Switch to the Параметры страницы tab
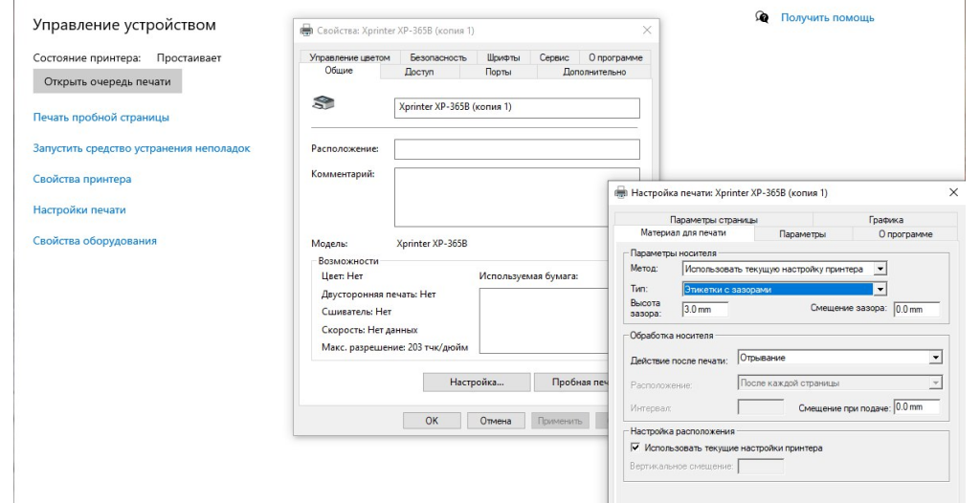980x503 pixels. point(713,220)
